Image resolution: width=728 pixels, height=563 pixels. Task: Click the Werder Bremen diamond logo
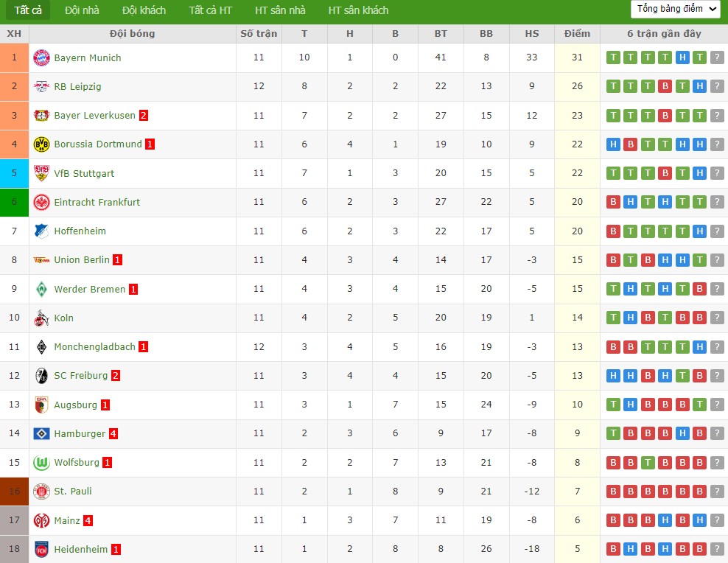coord(41,289)
